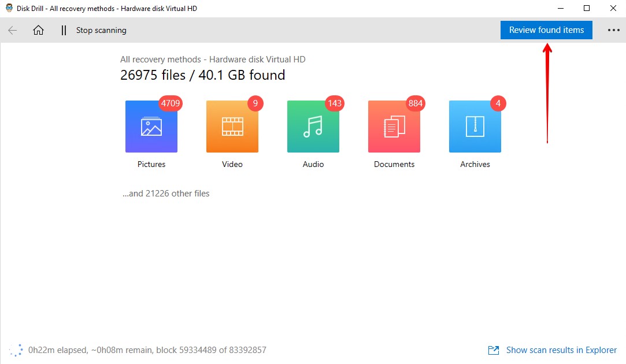
Task: Select the 4709 badge on Pictures
Action: click(x=171, y=103)
